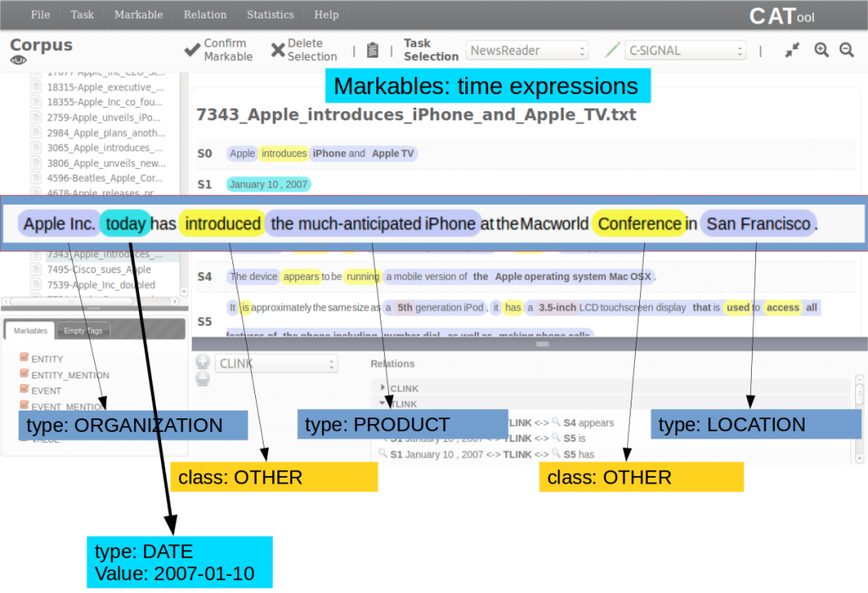This screenshot has width=868, height=593.
Task: Click file icon beside 7539-Apple_Inc_doubled
Action: pos(36,284)
